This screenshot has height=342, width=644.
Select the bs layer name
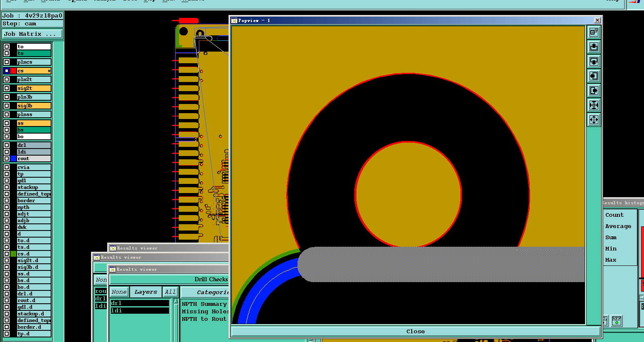point(34,130)
